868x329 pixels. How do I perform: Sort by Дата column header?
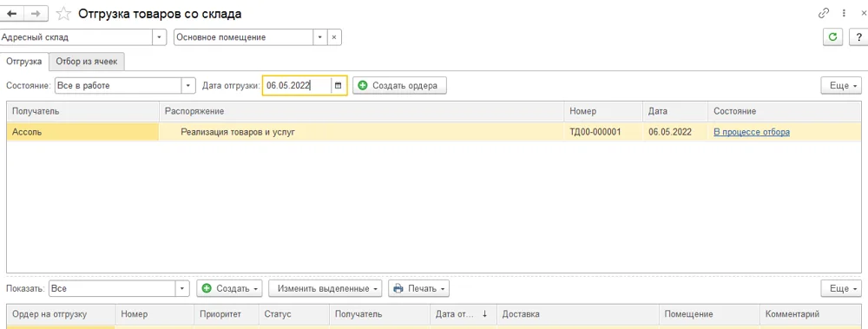click(674, 111)
